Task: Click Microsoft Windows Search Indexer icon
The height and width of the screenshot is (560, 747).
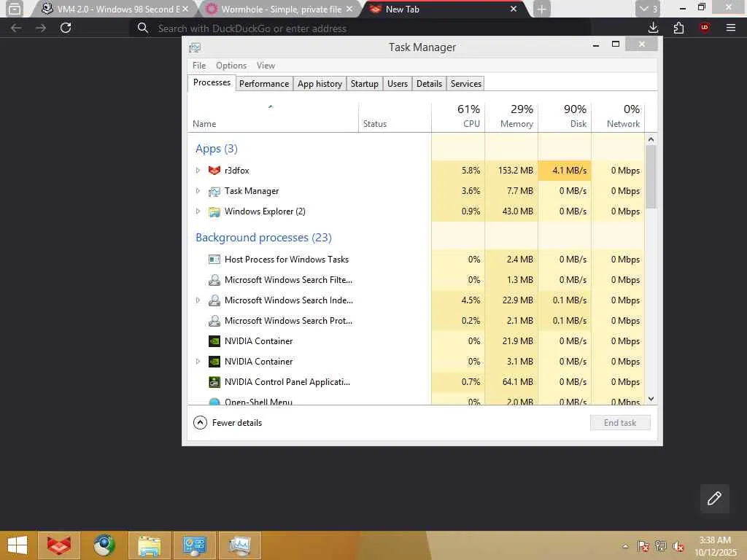Action: (214, 300)
